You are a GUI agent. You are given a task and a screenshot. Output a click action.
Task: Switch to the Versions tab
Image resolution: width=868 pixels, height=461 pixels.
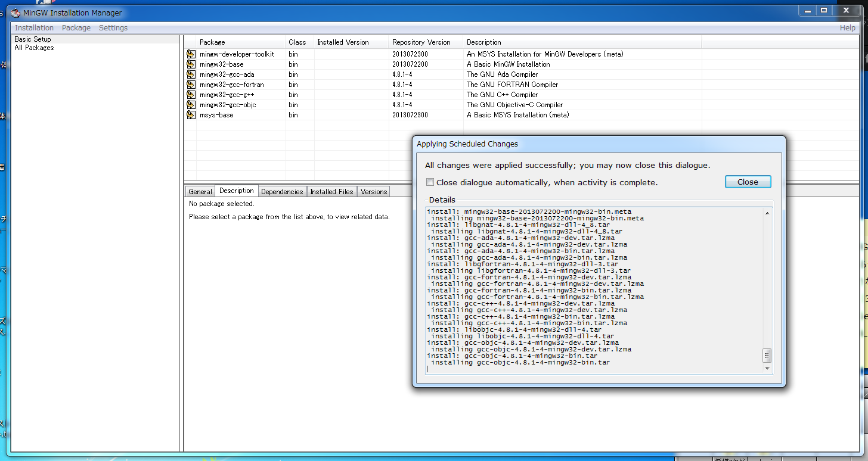pos(374,192)
